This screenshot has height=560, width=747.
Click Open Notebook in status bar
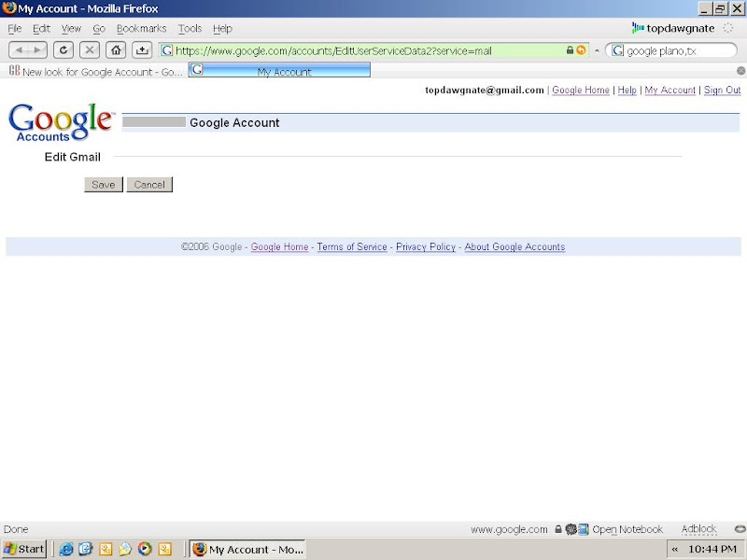pos(627,529)
